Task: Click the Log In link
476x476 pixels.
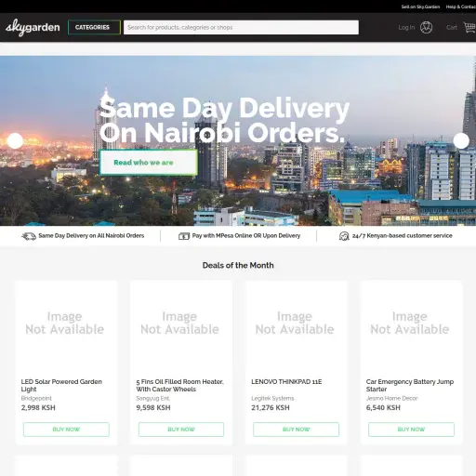Action: [406, 27]
